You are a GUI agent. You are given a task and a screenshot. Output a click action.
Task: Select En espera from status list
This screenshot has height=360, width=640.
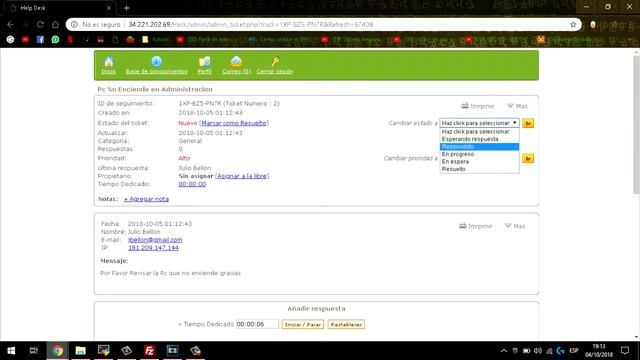[479, 162]
